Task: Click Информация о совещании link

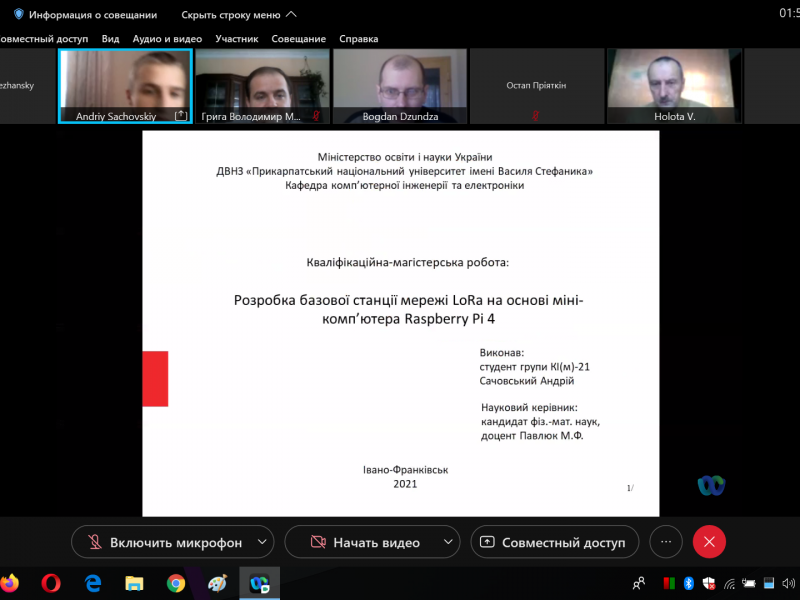Action: pyautogui.click(x=92, y=15)
